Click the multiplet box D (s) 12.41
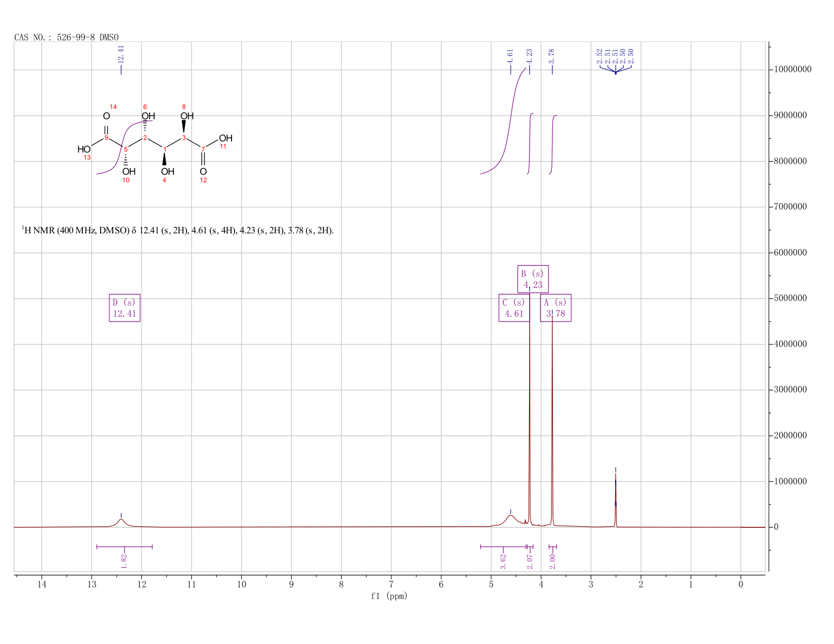 point(124,308)
